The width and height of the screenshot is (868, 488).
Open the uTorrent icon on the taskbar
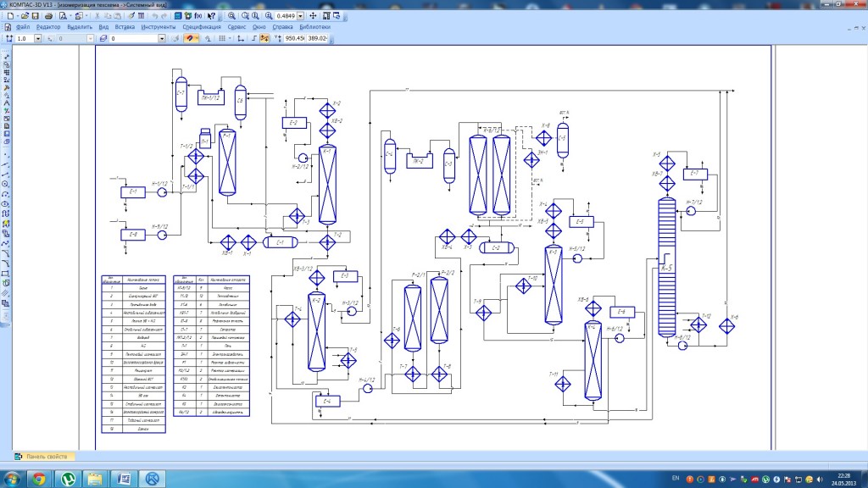pyautogui.click(x=68, y=479)
